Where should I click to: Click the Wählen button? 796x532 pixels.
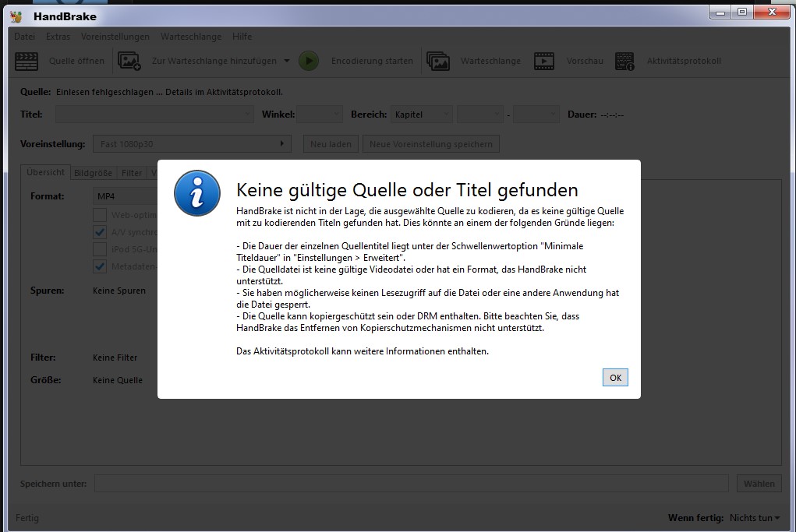click(x=759, y=484)
